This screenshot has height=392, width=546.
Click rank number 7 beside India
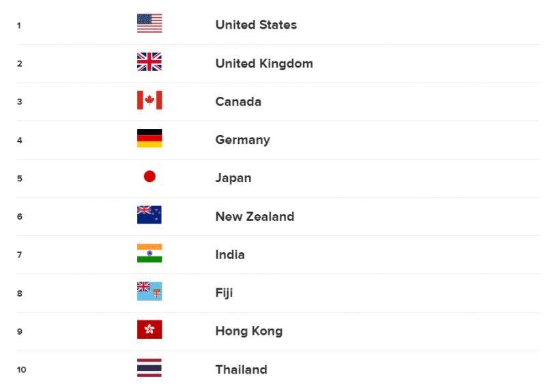pyautogui.click(x=20, y=255)
